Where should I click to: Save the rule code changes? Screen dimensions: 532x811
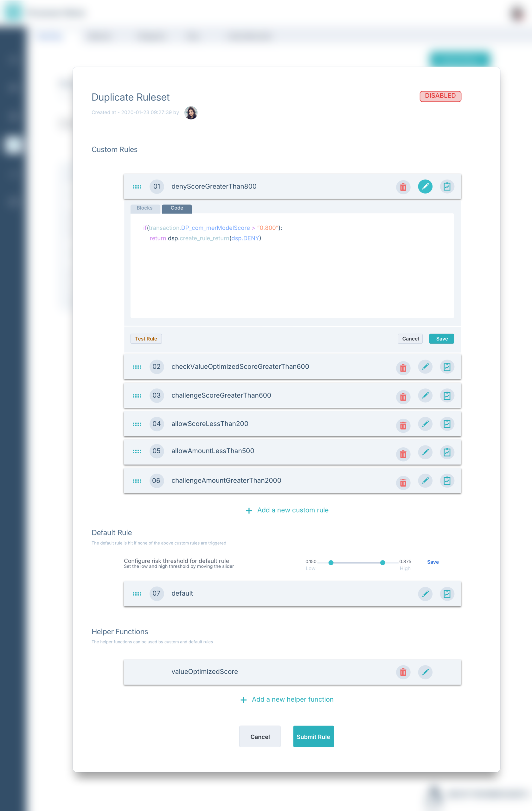tap(441, 338)
